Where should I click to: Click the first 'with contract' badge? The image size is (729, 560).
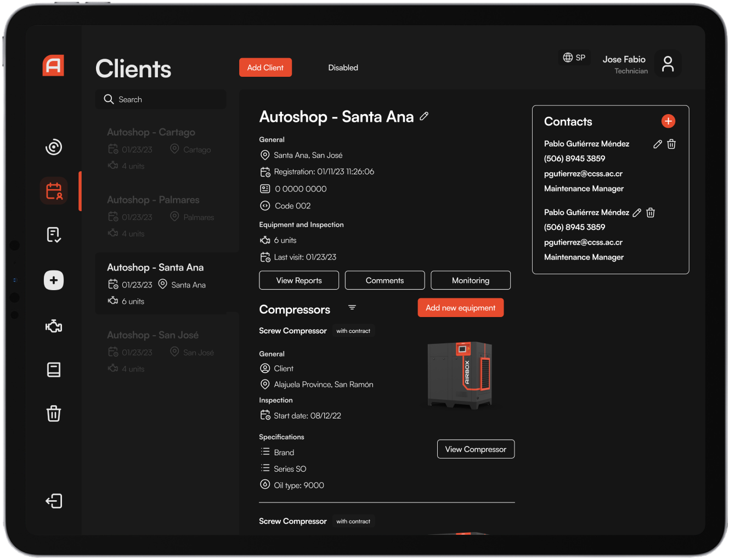point(353,331)
